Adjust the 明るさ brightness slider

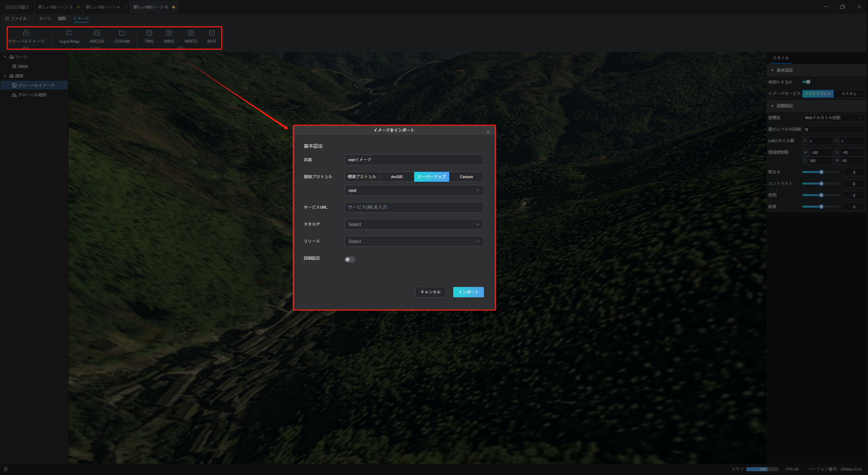coord(821,172)
